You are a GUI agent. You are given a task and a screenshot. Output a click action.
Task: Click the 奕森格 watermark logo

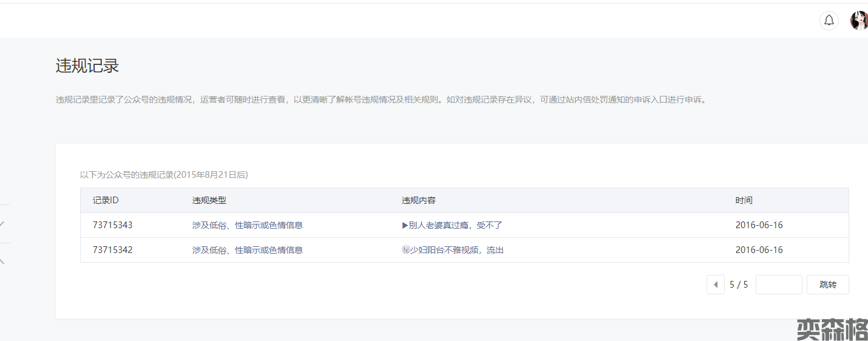click(832, 329)
